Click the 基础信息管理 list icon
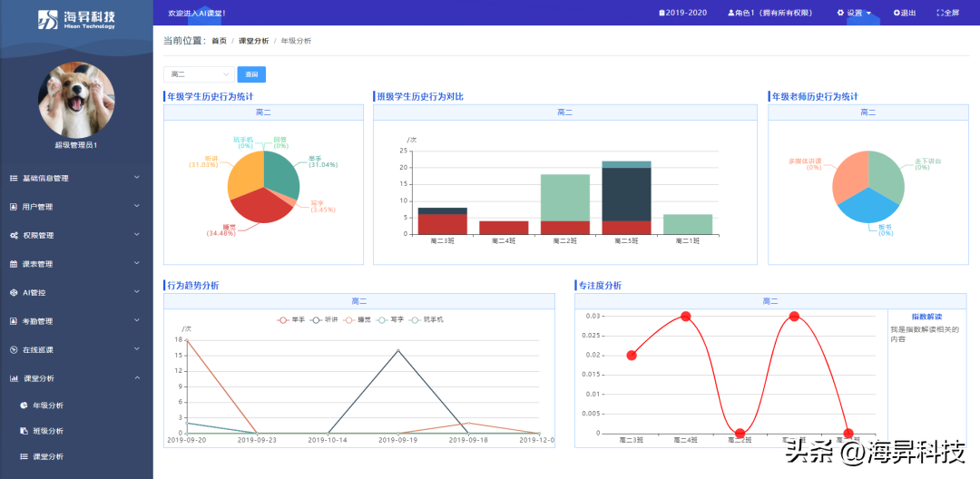This screenshot has width=980, height=479. (x=14, y=178)
